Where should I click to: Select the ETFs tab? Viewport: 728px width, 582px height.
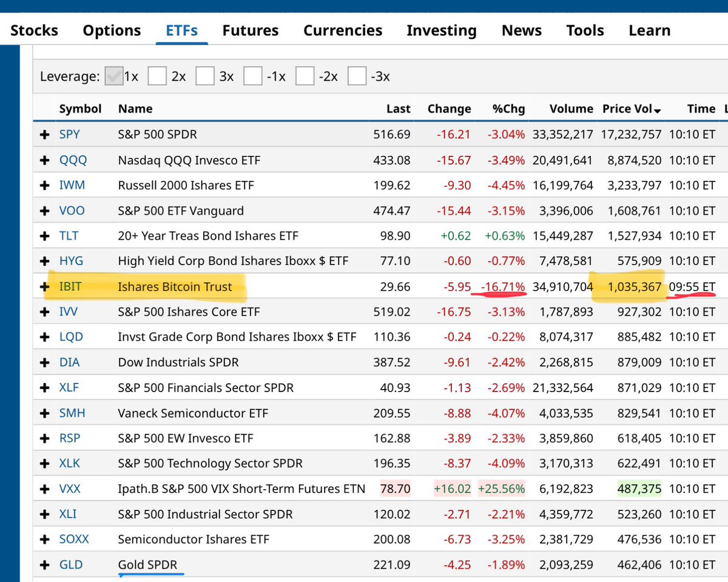coord(182,30)
